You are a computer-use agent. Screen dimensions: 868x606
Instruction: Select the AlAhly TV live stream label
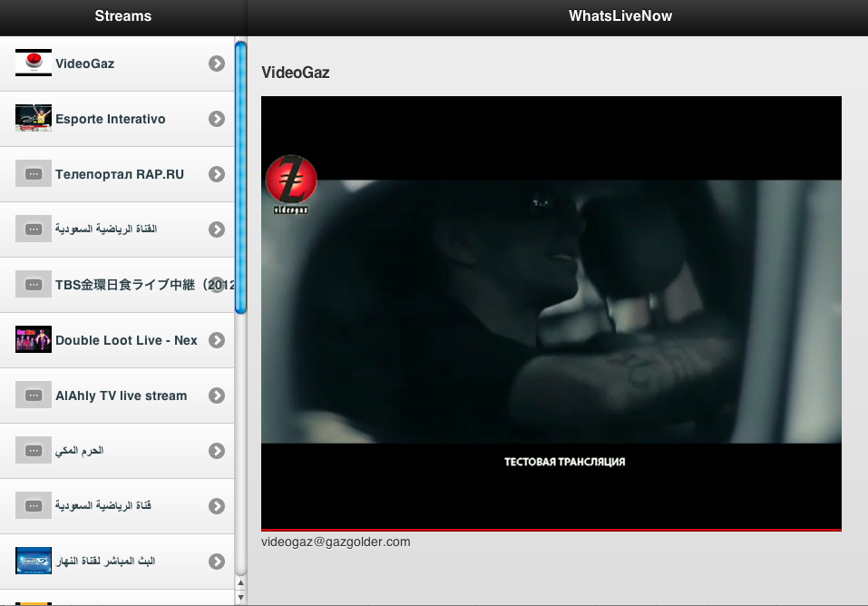pos(122,396)
